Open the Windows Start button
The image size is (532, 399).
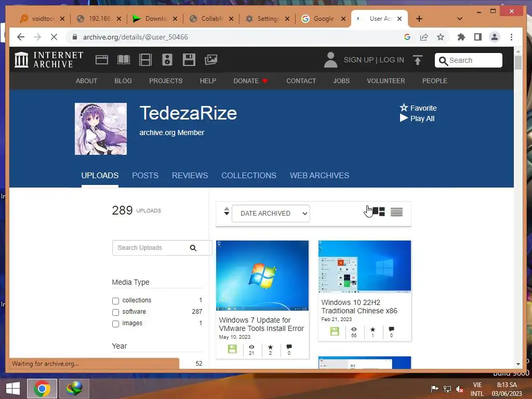(x=13, y=389)
